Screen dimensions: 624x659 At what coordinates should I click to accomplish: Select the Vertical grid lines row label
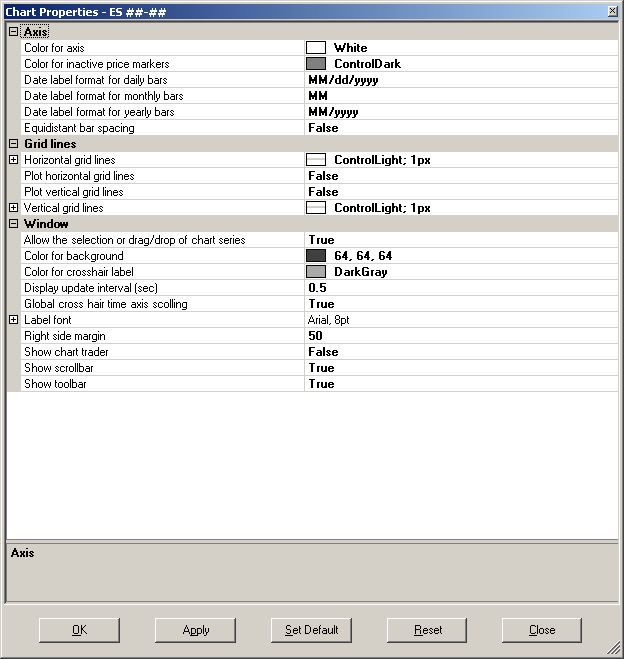(63, 208)
